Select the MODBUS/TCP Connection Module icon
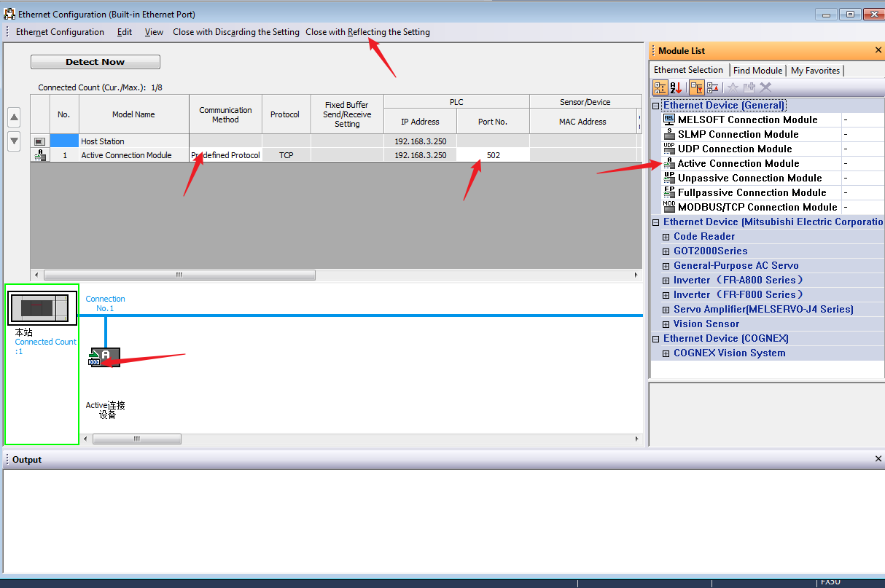885x588 pixels. [x=669, y=207]
